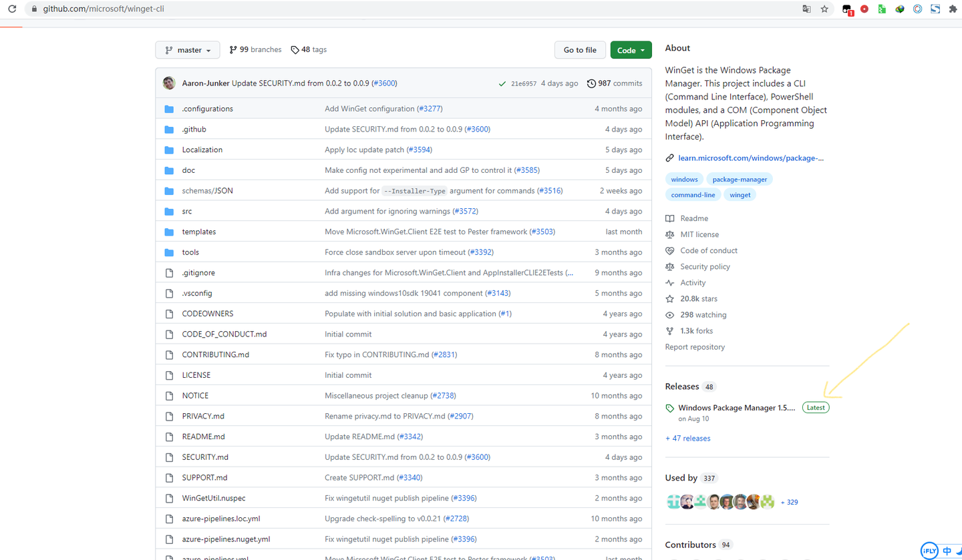This screenshot has width=962, height=560.
Task: Open the master branch dropdown
Action: pyautogui.click(x=188, y=50)
